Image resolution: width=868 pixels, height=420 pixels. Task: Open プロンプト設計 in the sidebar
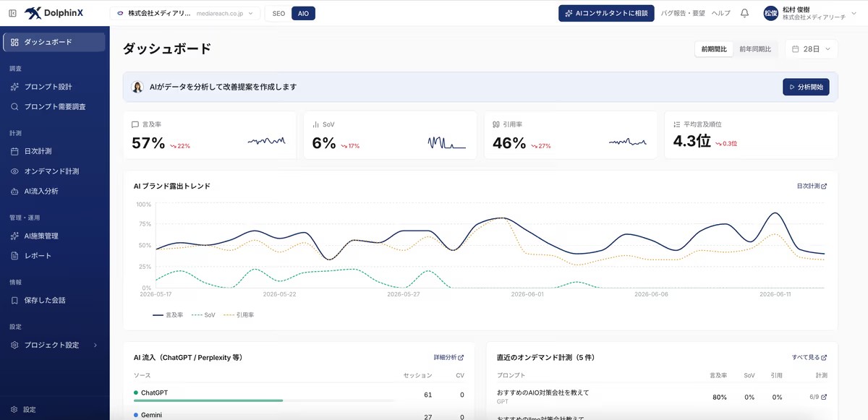coord(54,87)
